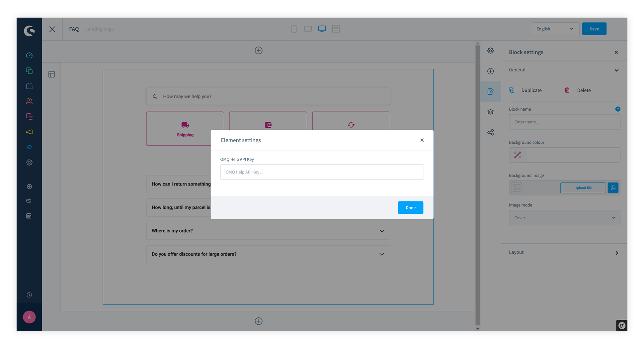Add a section below using the bottom plus circle
This screenshot has width=644, height=349.
click(259, 321)
